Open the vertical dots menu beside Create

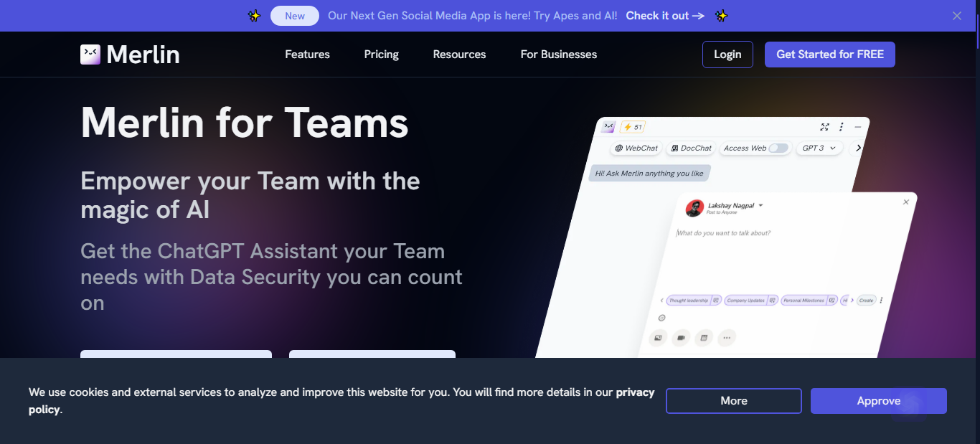click(882, 301)
